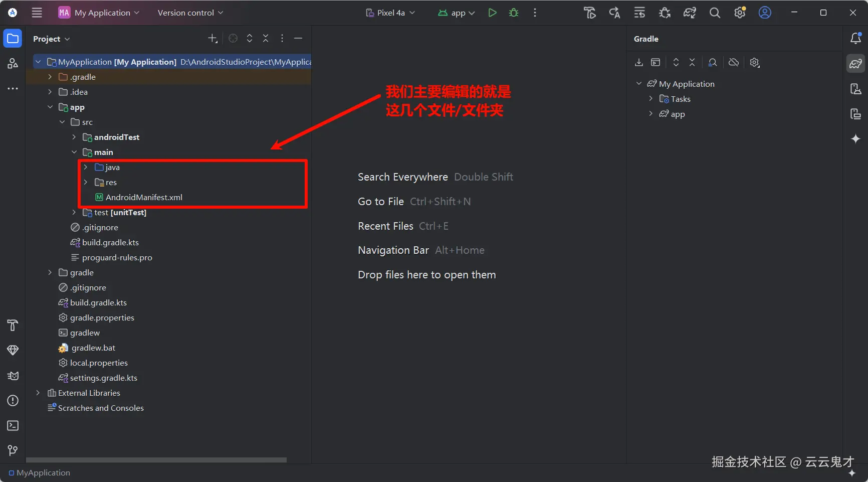The image size is (868, 482).
Task: Click Project panel horizontal scrollbar
Action: [x=156, y=459]
